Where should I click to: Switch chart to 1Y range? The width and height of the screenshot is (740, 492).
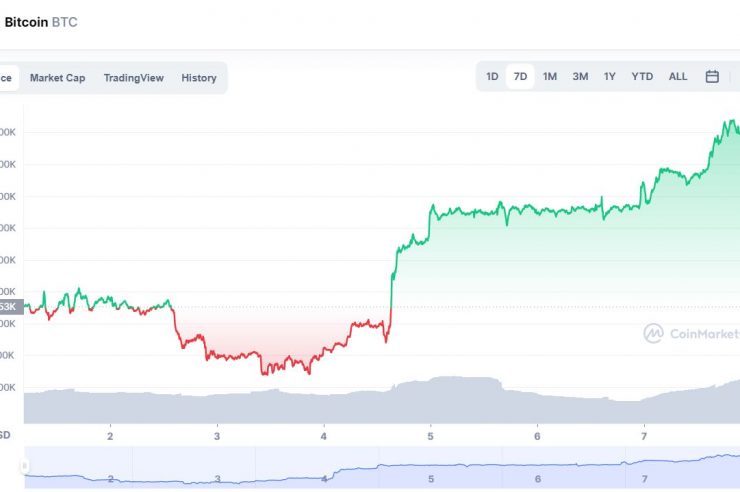coord(610,77)
